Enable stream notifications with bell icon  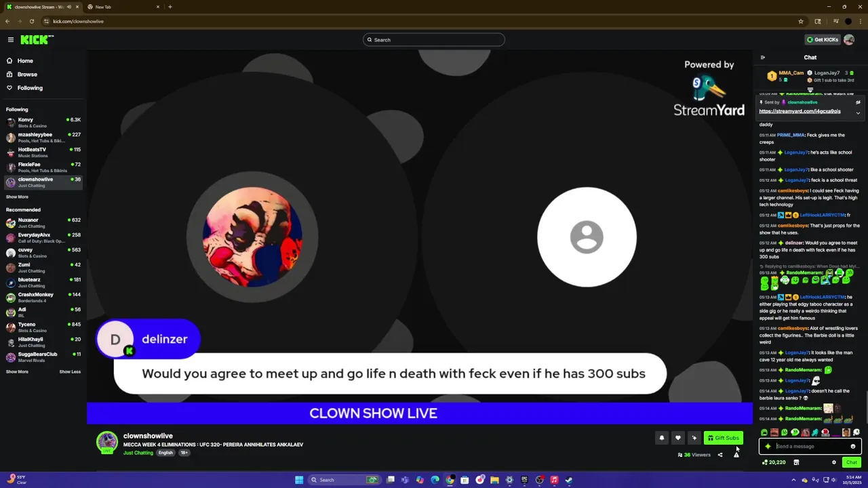(x=662, y=438)
